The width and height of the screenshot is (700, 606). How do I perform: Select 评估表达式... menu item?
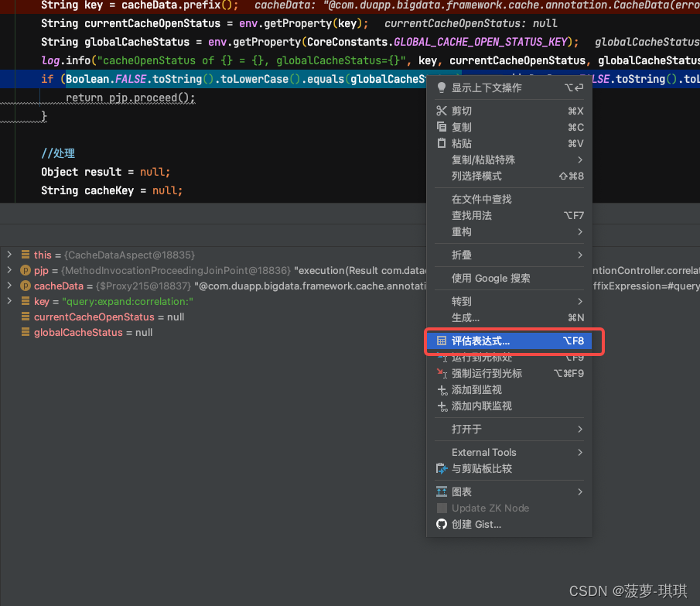510,341
